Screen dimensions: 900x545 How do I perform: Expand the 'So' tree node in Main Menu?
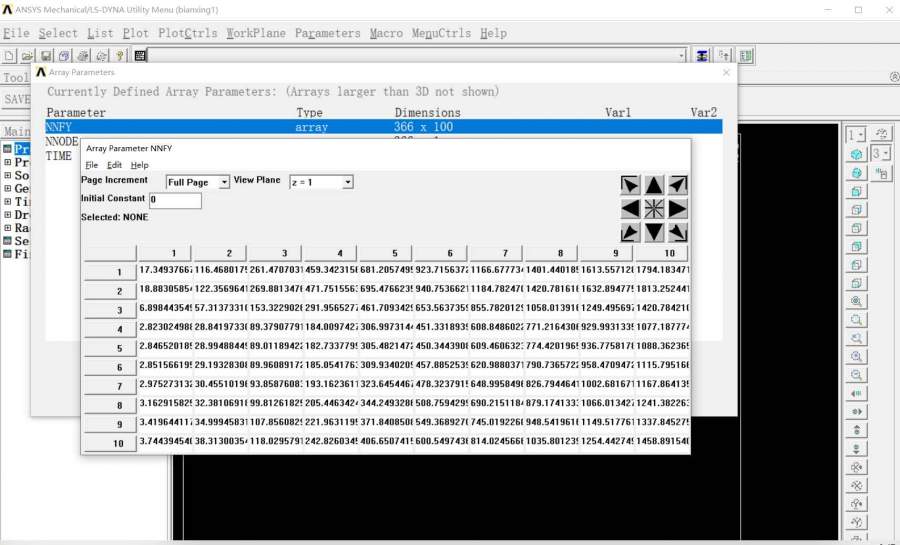(7, 175)
